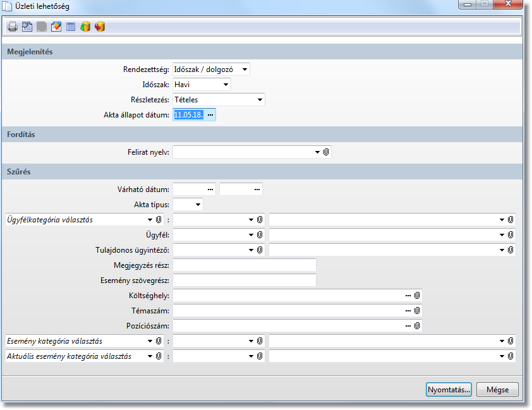Expand the Aktuális esemény kategória választás dropdown
The width and height of the screenshot is (532, 410).
click(x=150, y=356)
